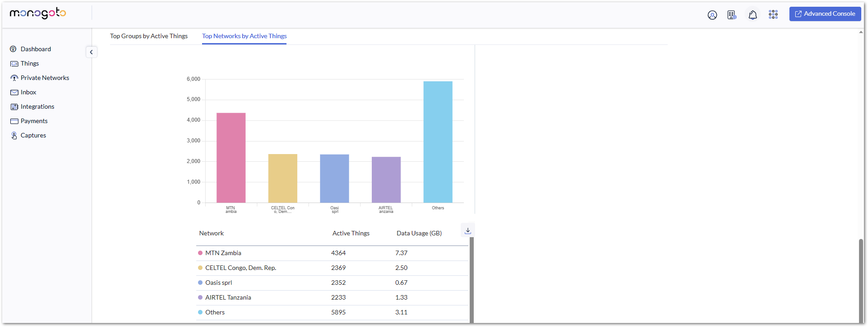Open the Private Networks menu label
Screen dimensions: 868x327
point(45,78)
